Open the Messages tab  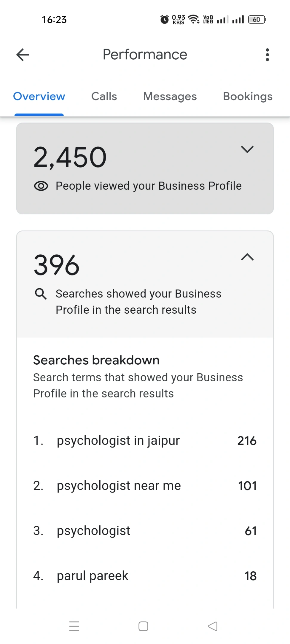pyautogui.click(x=170, y=97)
